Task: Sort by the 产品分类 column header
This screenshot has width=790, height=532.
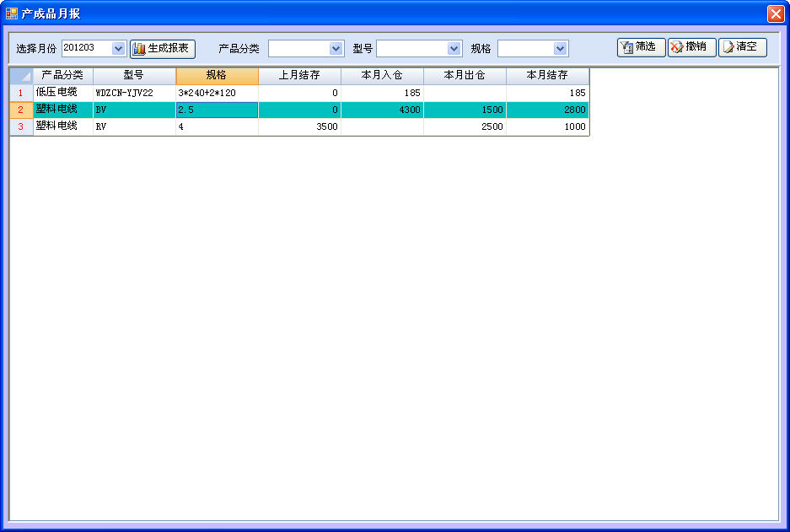Action: [x=62, y=76]
